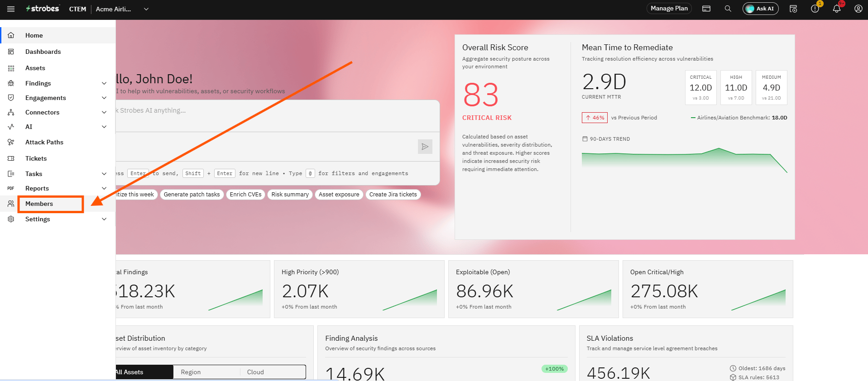This screenshot has height=381, width=868.
Task: Expand the Engagements submenu chevron
Action: pyautogui.click(x=104, y=98)
